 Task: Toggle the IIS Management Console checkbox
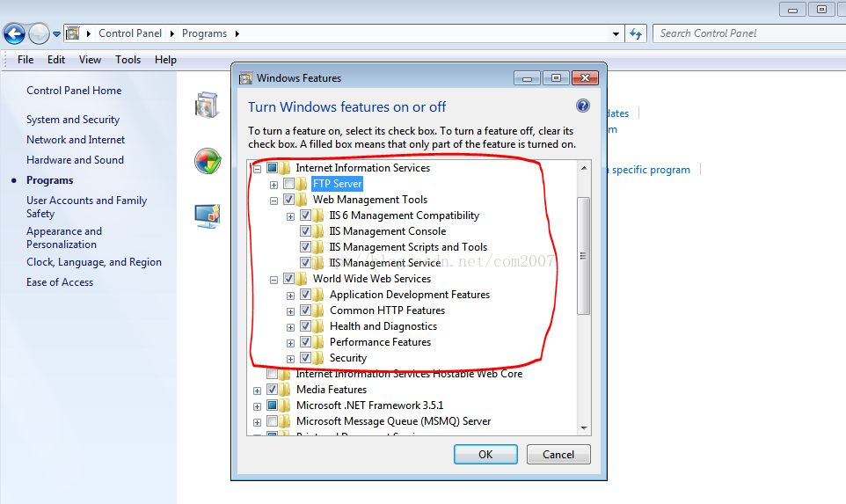(305, 231)
